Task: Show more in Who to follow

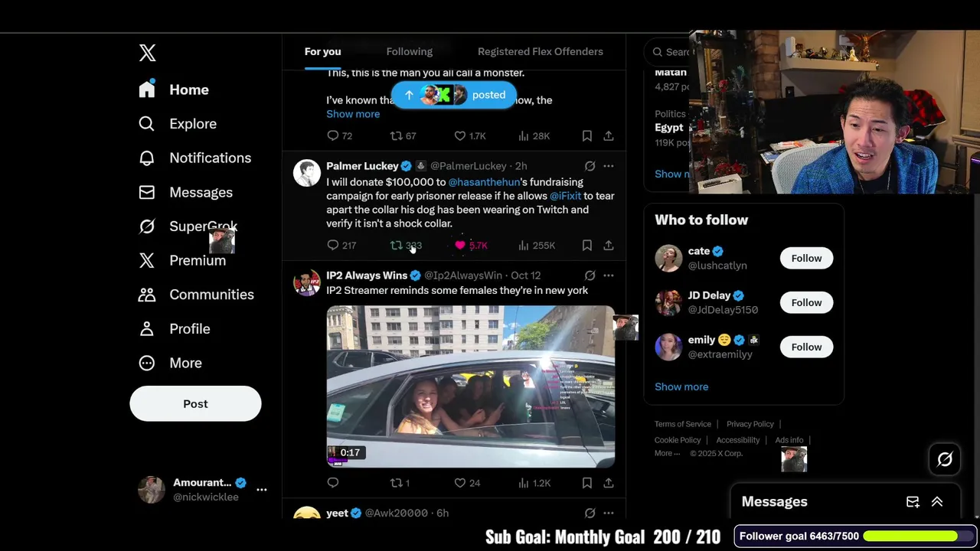Action: click(x=681, y=386)
